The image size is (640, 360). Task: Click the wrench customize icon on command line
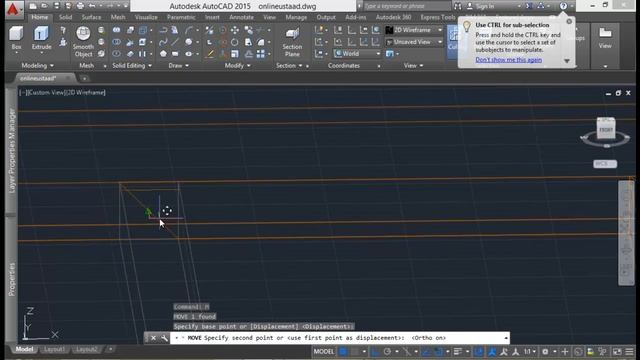[x=164, y=338]
